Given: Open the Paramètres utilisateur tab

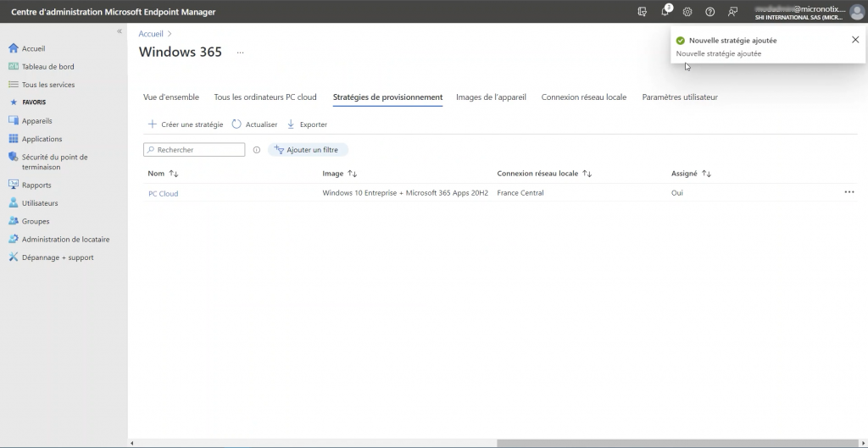Looking at the screenshot, I should tap(680, 97).
